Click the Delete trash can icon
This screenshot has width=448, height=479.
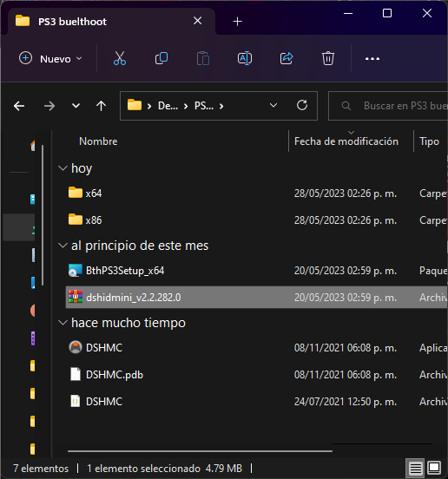[328, 58]
